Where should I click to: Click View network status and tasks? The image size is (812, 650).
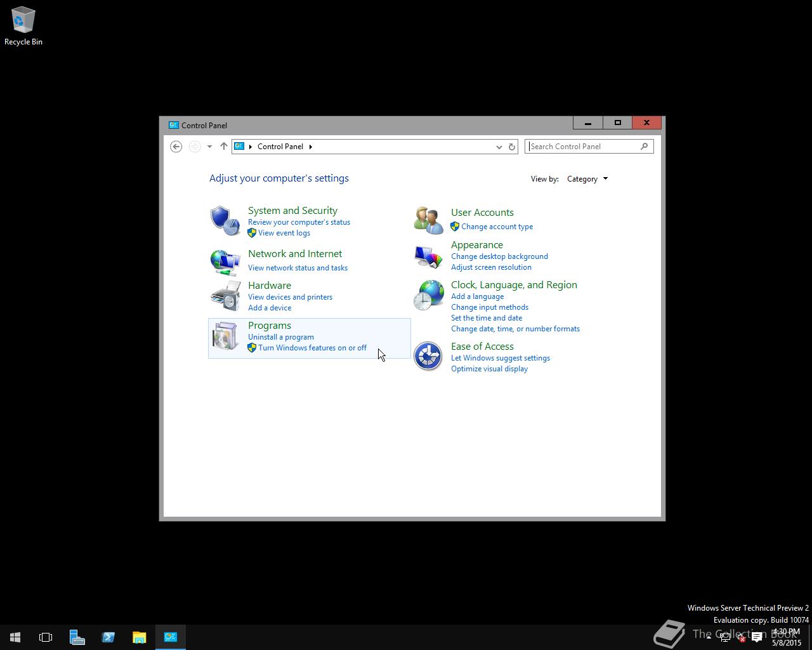tap(298, 268)
